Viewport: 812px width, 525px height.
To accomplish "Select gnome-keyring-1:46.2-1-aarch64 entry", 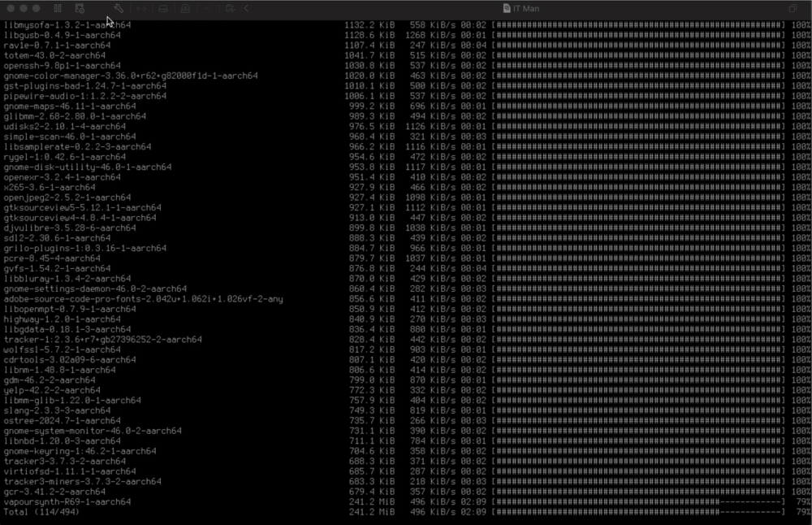I will click(80, 451).
